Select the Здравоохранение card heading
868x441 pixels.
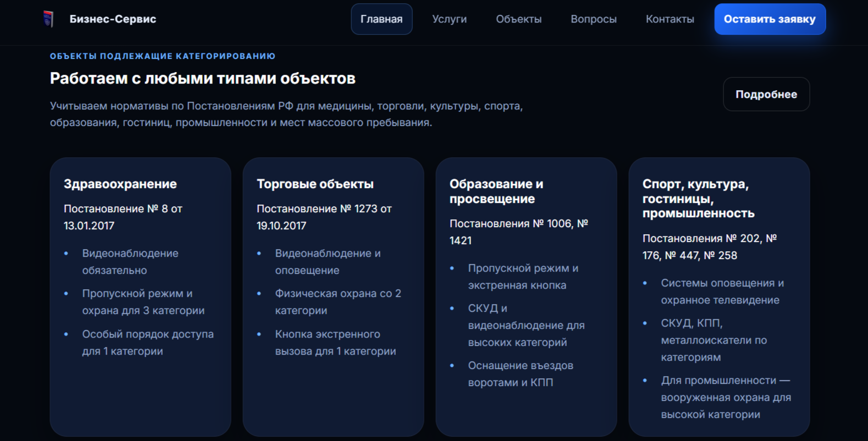click(x=120, y=184)
